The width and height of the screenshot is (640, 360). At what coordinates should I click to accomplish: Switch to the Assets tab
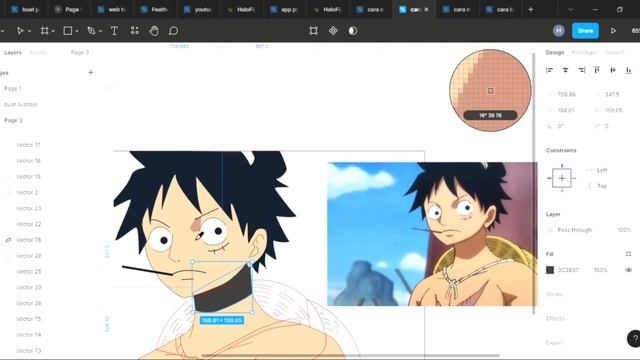pyautogui.click(x=38, y=53)
